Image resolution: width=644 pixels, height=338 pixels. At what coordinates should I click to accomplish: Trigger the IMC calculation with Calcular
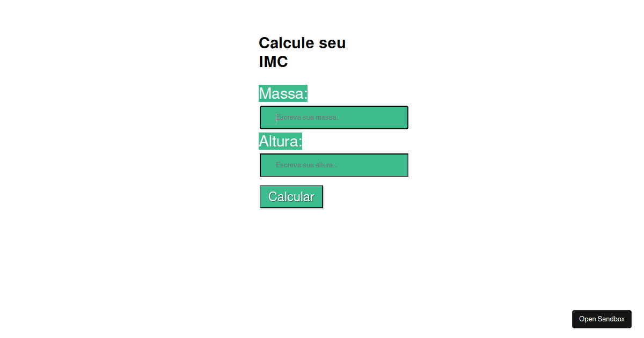pyautogui.click(x=291, y=196)
